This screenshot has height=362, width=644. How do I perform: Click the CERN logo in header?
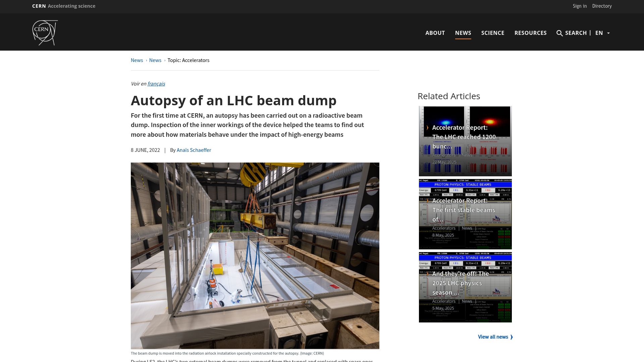[45, 33]
